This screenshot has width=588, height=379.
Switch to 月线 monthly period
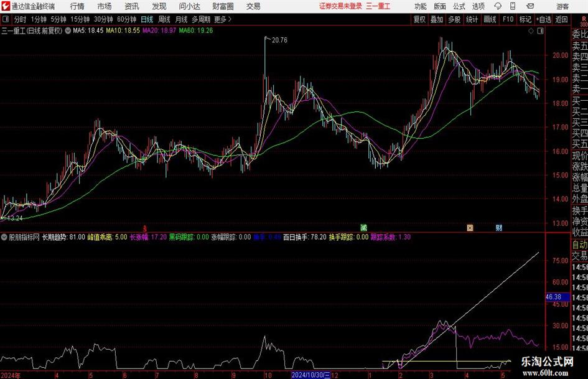tap(181, 19)
